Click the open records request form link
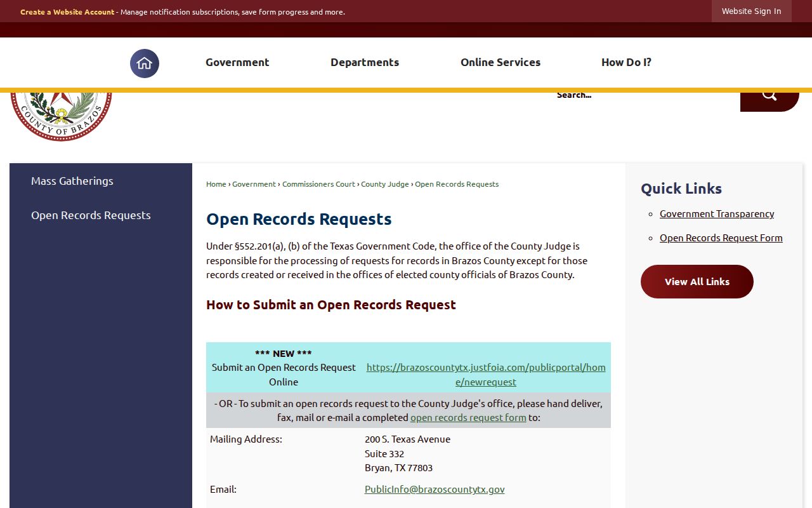Screen dimensions: 812x508 [x=468, y=418]
